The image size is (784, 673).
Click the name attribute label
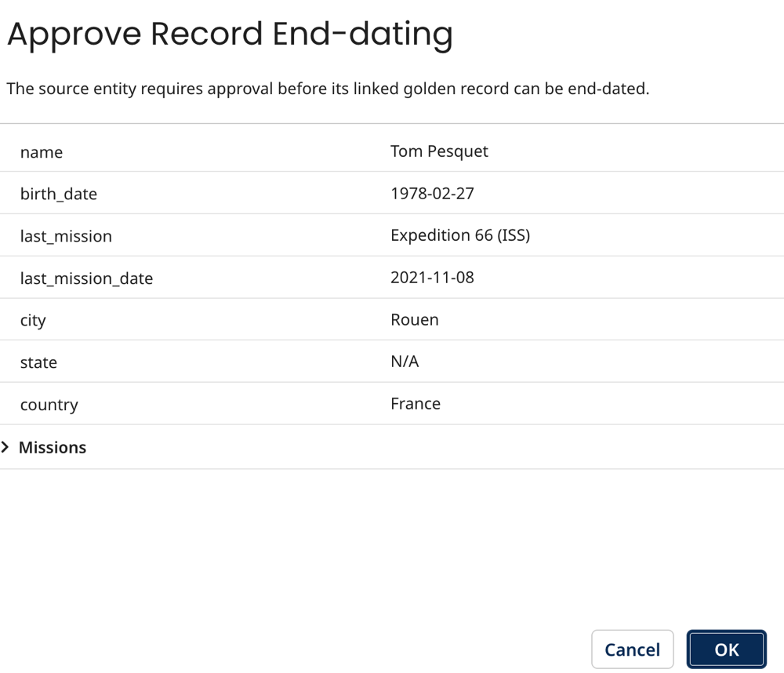pos(41,151)
